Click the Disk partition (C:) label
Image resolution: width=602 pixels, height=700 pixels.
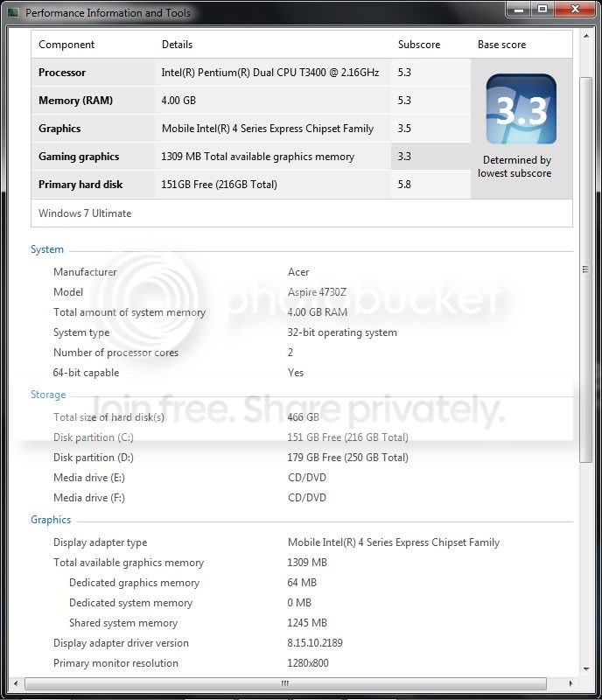click(94, 437)
